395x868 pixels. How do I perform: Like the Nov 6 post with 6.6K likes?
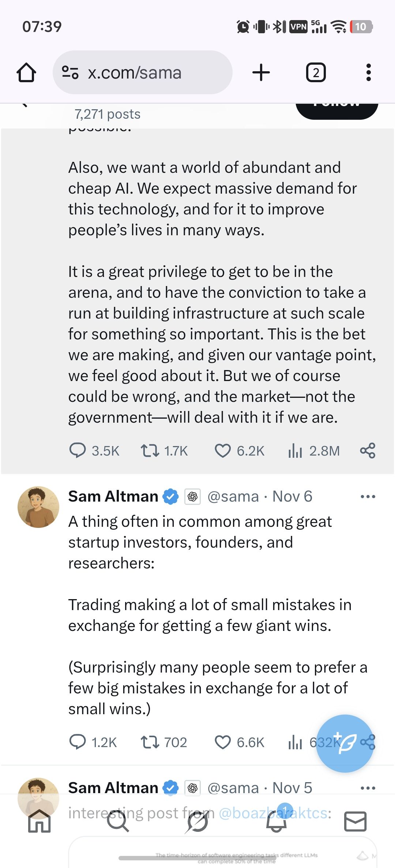click(x=222, y=742)
